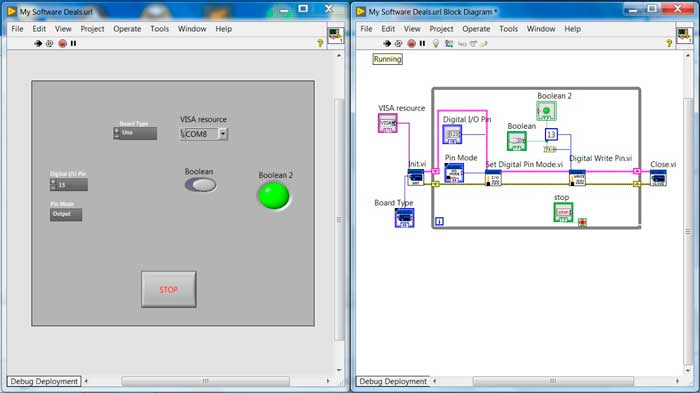Image resolution: width=700 pixels, height=393 pixels.
Task: Click front panel vertical scrollbar thumb
Action: (339, 219)
